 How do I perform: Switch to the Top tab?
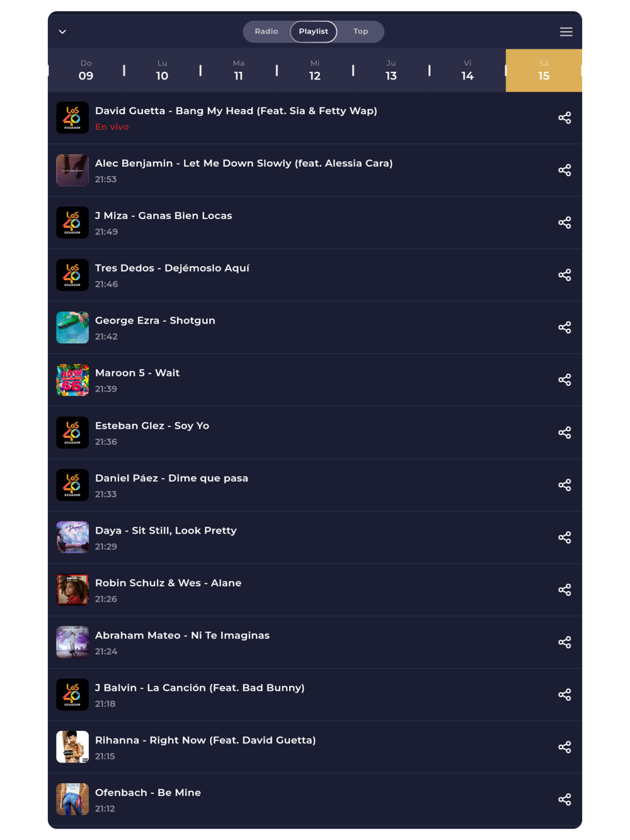(x=360, y=31)
